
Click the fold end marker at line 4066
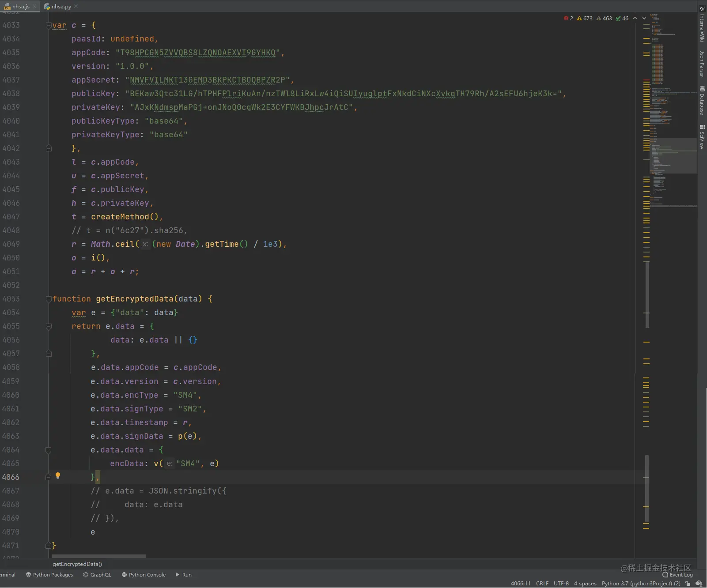[x=49, y=477]
